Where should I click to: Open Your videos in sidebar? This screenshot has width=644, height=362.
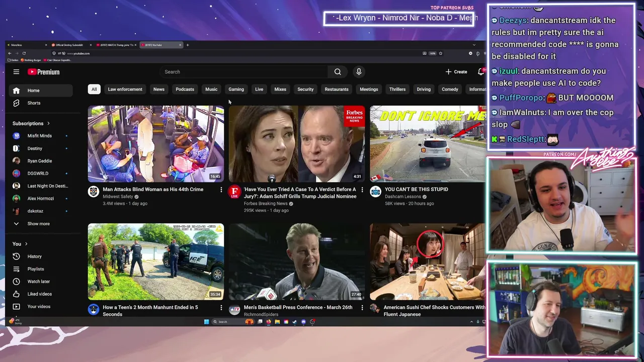(40, 307)
